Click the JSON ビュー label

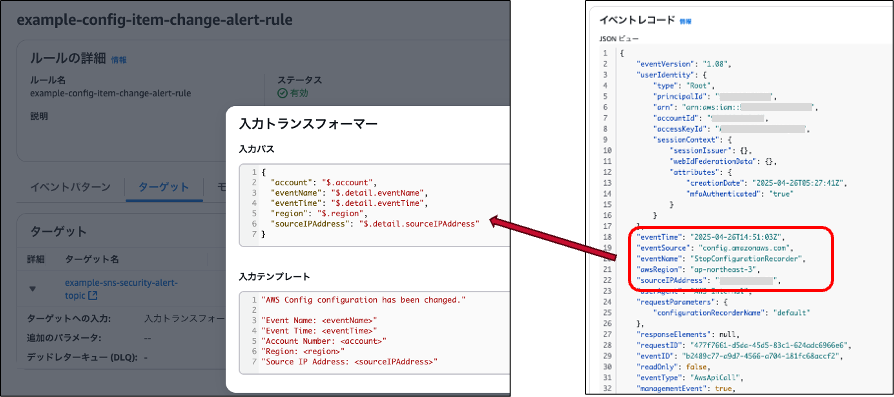click(x=619, y=39)
